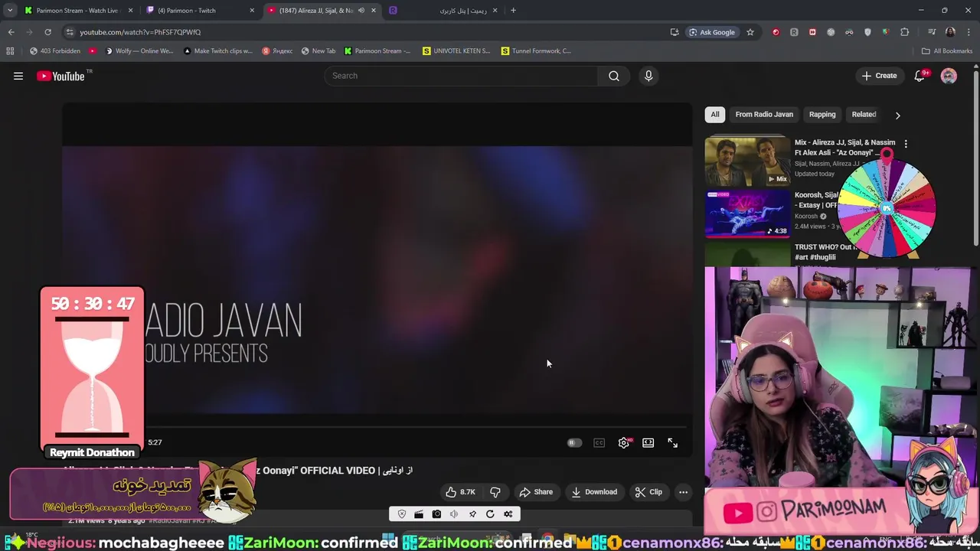The image size is (980, 551).
Task: Enter fullscreen on the video
Action: (x=673, y=442)
